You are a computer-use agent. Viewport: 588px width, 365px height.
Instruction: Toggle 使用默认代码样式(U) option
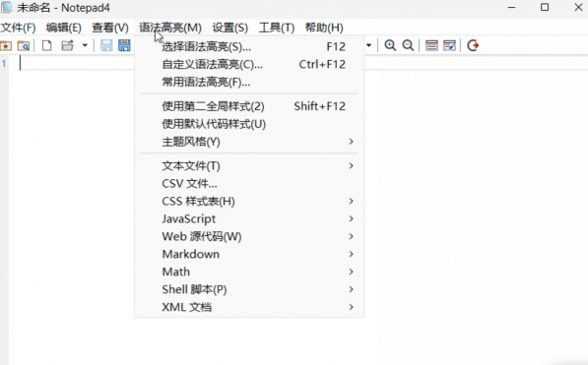click(x=249, y=124)
